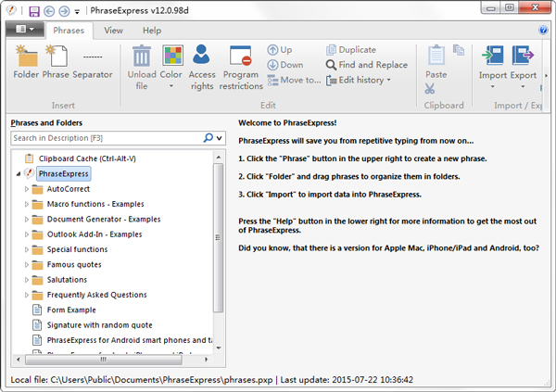Select PhraseExpress for Android phrase

point(130,340)
